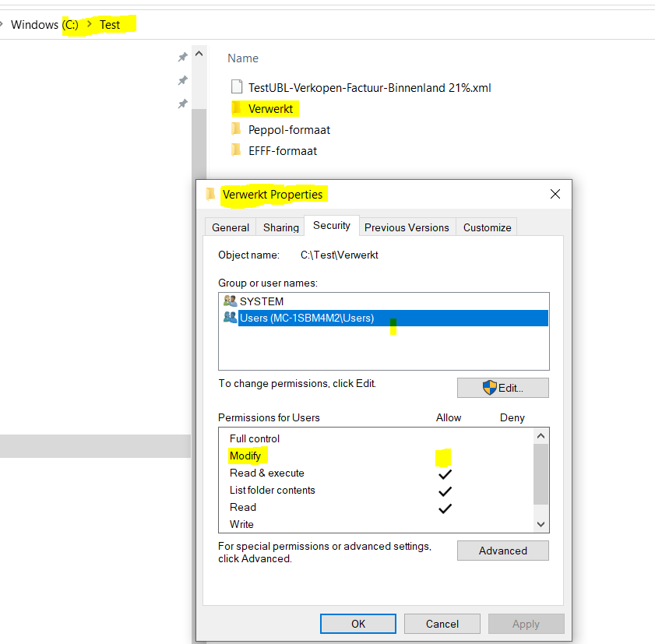Click the List folder contents Allow checkmark
655x644 pixels.
(x=445, y=491)
